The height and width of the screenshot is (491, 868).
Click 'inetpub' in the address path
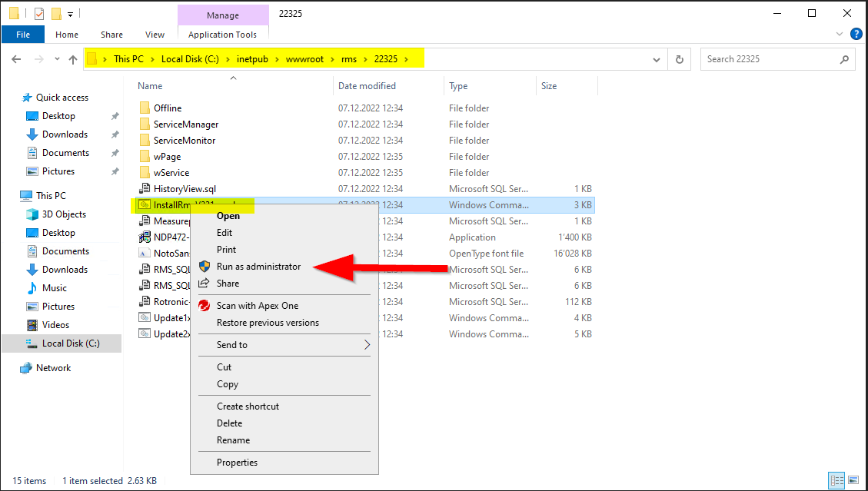252,59
